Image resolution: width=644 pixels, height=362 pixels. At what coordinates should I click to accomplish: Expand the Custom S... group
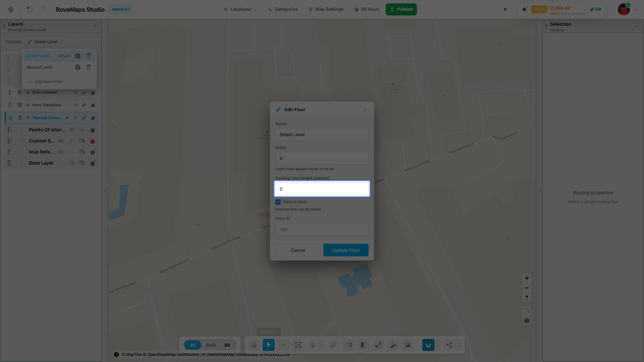22,141
